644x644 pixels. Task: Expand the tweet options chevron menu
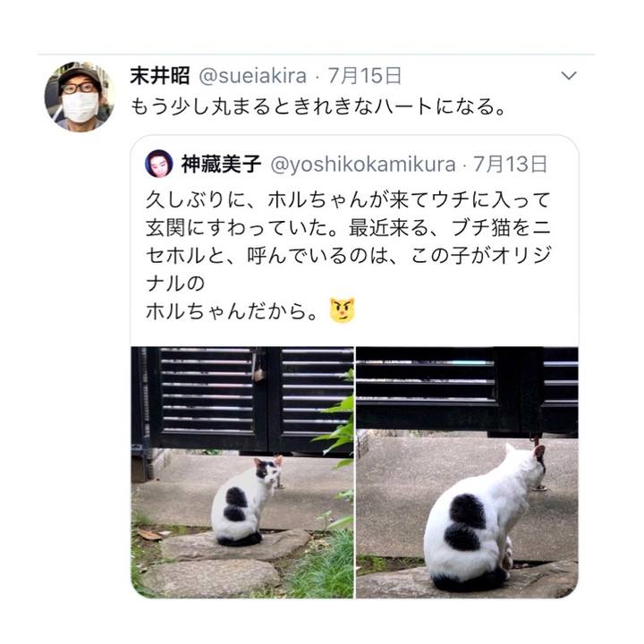(x=569, y=75)
